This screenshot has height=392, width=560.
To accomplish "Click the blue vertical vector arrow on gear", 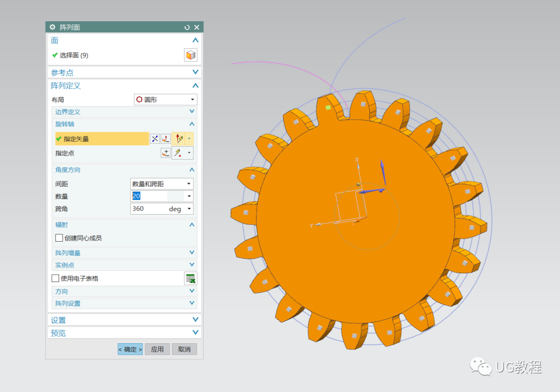I will point(383,173).
